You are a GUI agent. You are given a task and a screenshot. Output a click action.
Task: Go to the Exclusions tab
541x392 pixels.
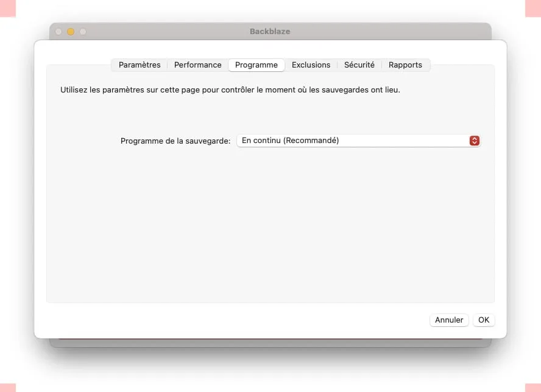point(311,65)
